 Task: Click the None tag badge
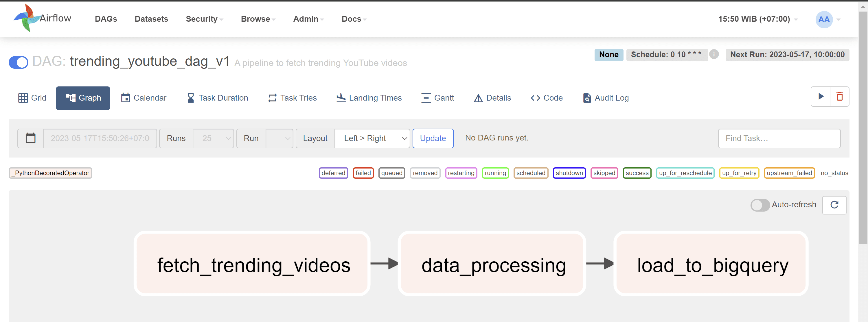pos(608,55)
